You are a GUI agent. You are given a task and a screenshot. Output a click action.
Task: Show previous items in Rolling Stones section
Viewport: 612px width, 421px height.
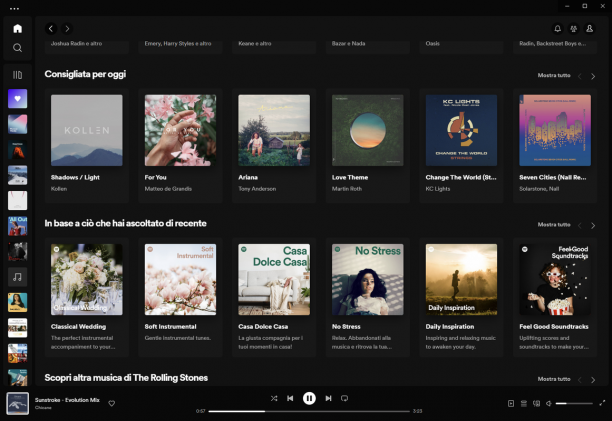580,380
